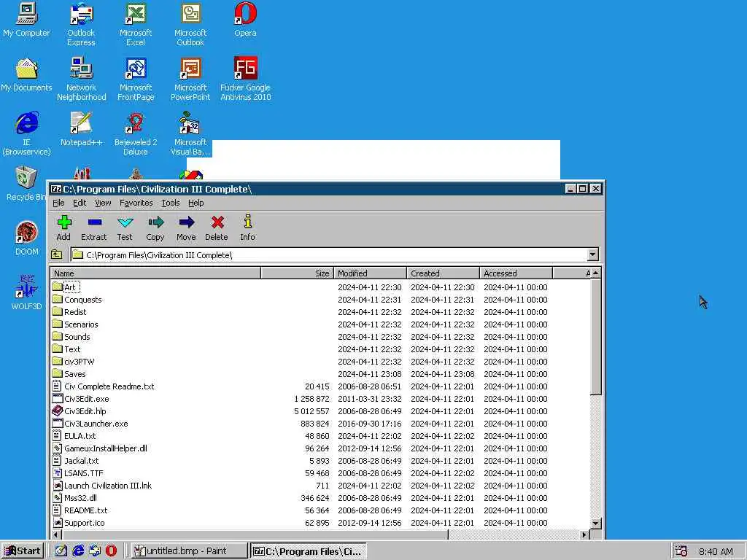
Task: Select the Notepad++ desktop shortcut
Action: [82, 129]
